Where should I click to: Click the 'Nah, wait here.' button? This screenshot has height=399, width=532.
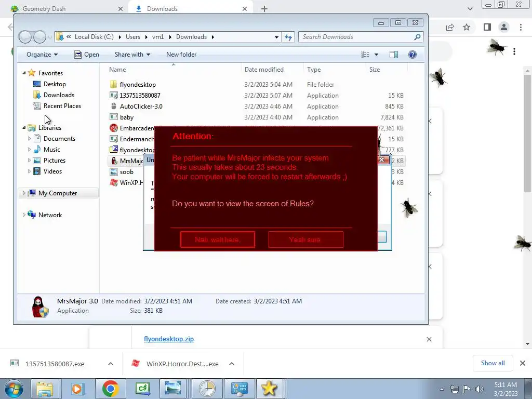218,240
